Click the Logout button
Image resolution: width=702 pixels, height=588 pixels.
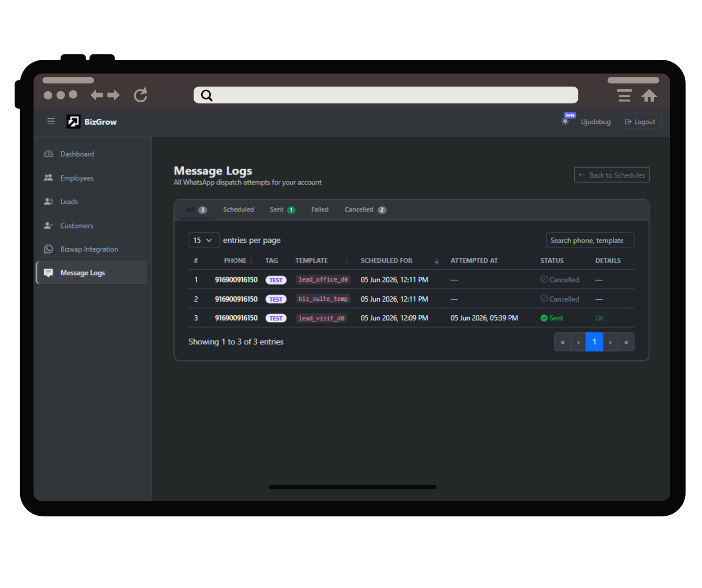(640, 122)
